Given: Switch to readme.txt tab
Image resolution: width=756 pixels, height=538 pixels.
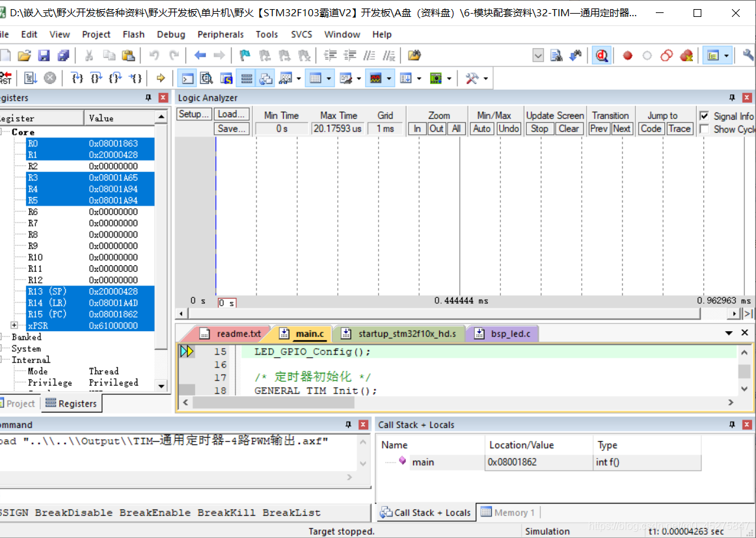Looking at the screenshot, I should 232,334.
